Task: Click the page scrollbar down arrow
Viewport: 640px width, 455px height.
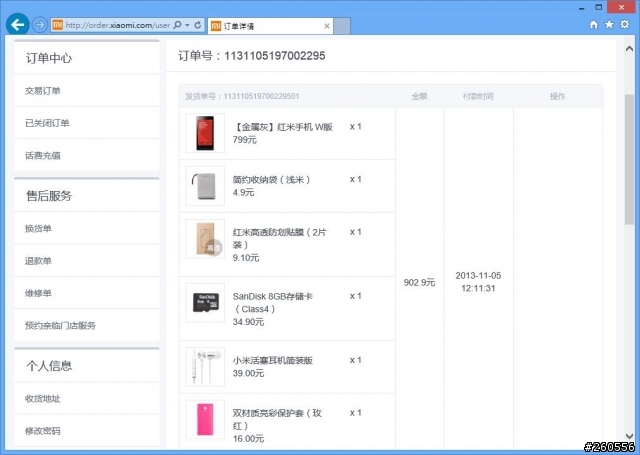Action: coord(629,436)
